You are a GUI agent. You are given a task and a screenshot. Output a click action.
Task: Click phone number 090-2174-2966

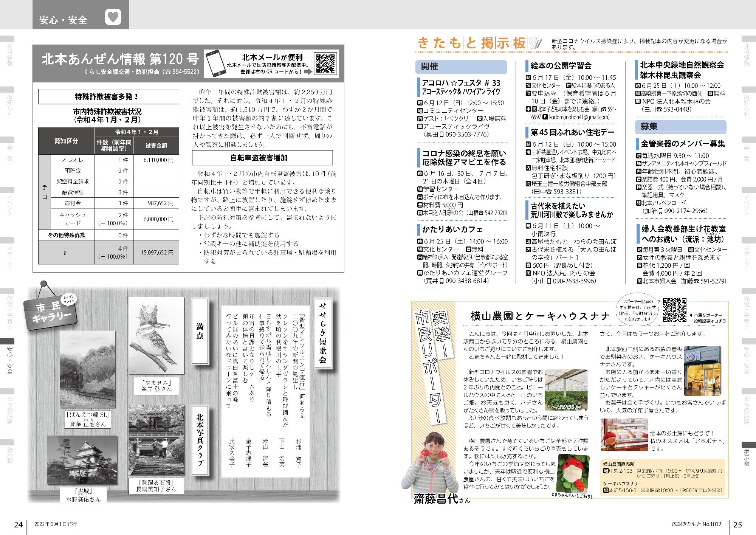[686, 211]
